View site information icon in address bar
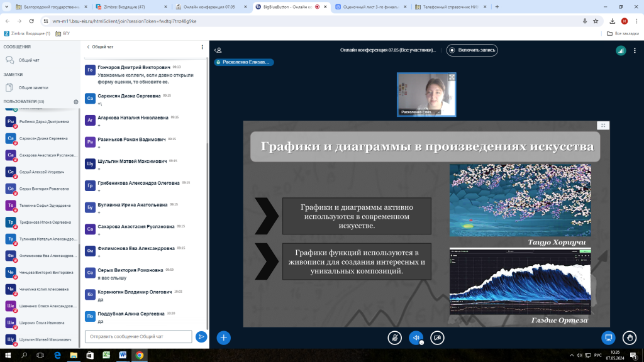 point(45,21)
